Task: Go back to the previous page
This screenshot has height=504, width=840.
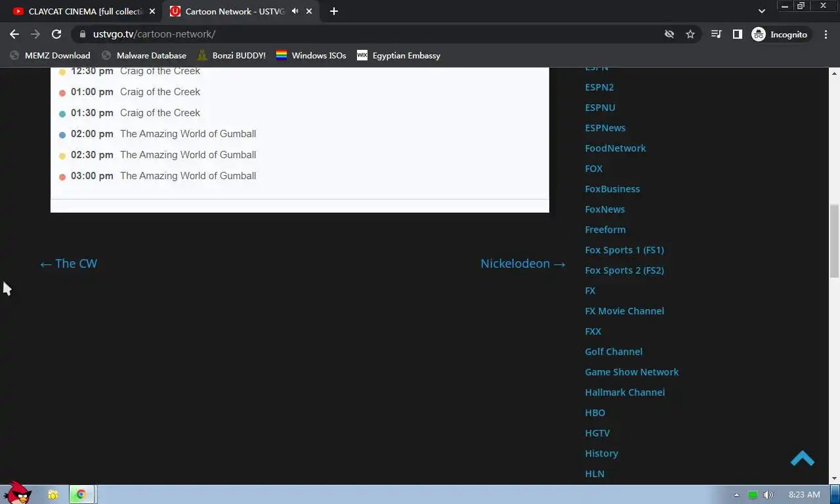Action: (14, 34)
